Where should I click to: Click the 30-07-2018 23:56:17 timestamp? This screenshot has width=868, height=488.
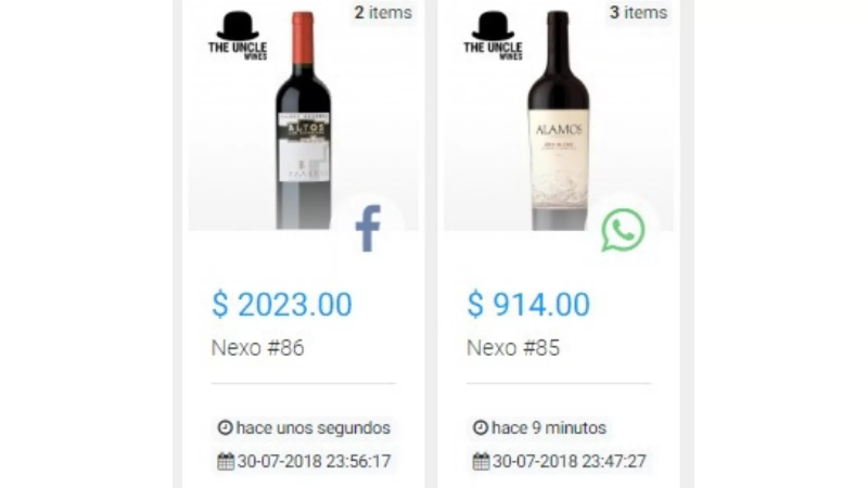click(x=314, y=461)
